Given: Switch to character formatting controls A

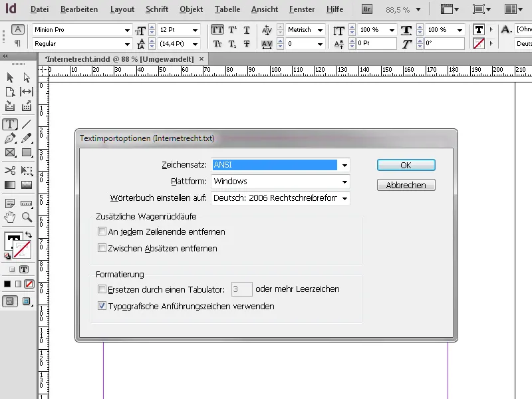Looking at the screenshot, I should 18,29.
